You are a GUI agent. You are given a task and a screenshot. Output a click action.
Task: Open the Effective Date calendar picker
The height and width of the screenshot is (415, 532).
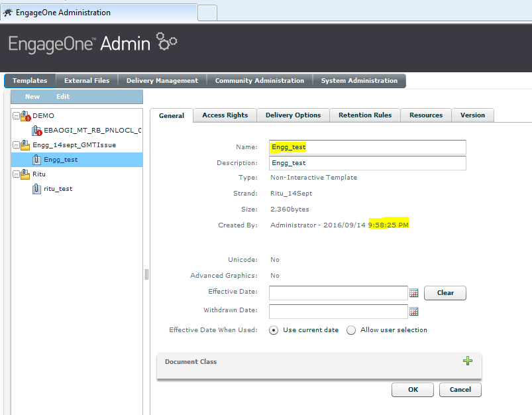(x=413, y=293)
